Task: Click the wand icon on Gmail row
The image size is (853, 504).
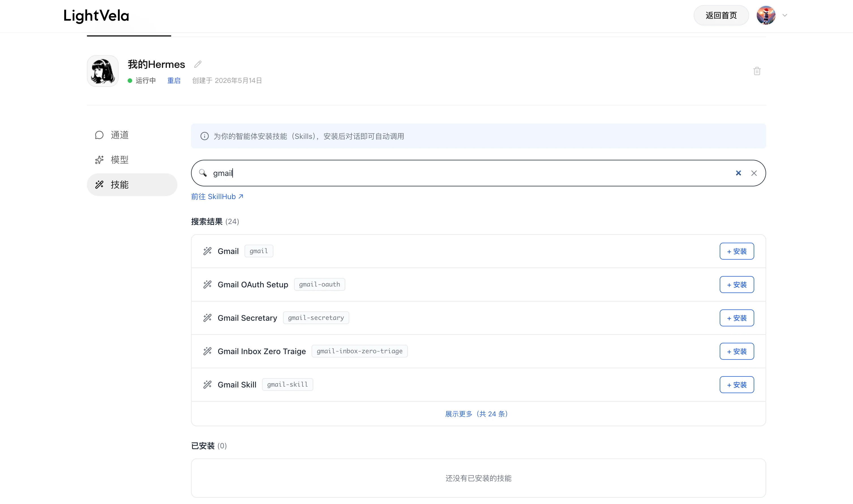Action: tap(207, 251)
